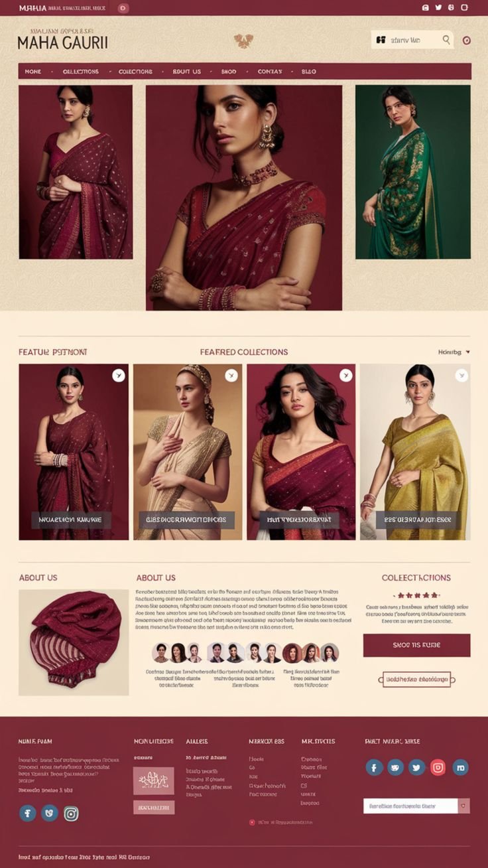Click the round icon beside search box

pos(466,40)
